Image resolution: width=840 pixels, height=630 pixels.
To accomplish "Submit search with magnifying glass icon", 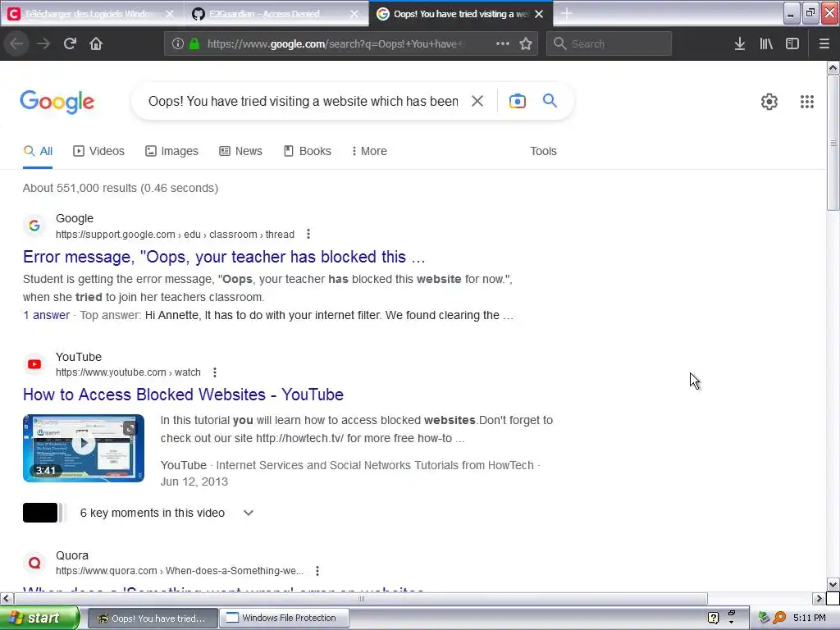I will (550, 100).
